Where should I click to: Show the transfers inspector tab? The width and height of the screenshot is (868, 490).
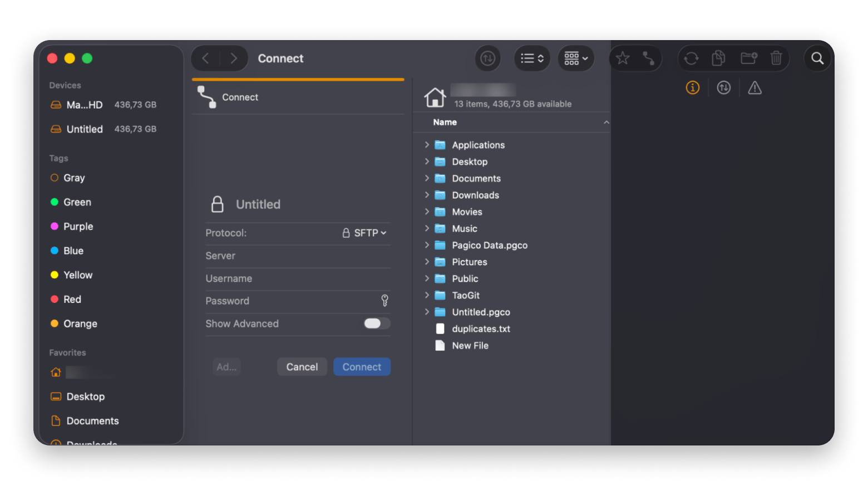point(724,87)
